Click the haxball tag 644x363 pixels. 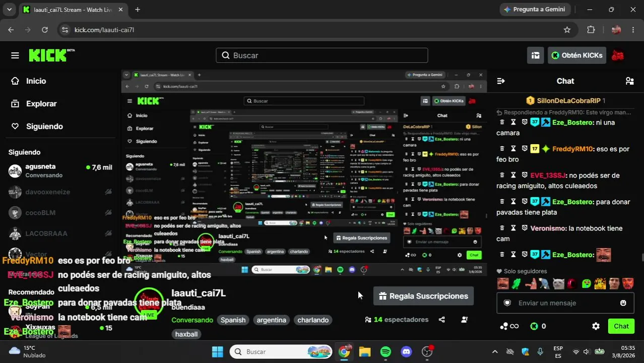click(186, 334)
